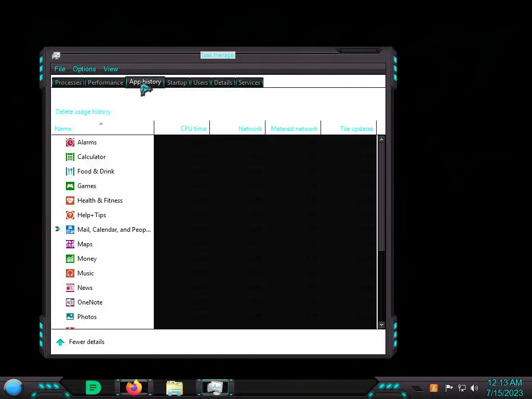This screenshot has height=399, width=532.
Task: Select the Maps row text
Action: tap(85, 244)
